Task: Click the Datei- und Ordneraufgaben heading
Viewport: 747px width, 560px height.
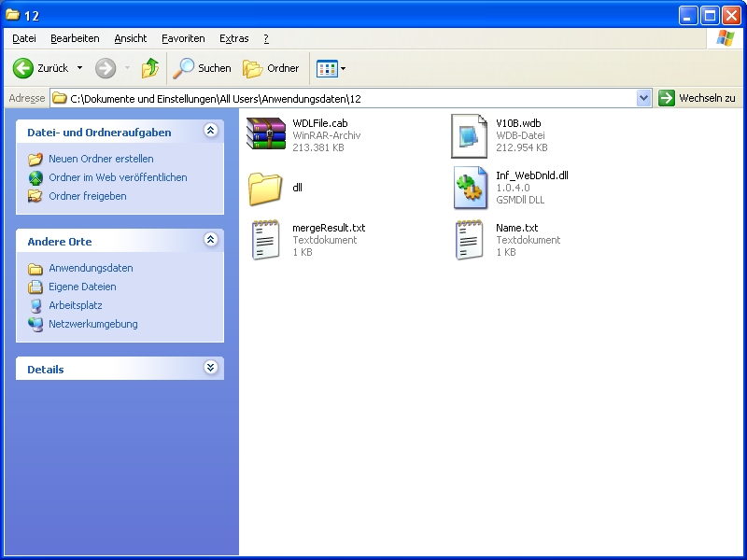Action: pyautogui.click(x=99, y=133)
